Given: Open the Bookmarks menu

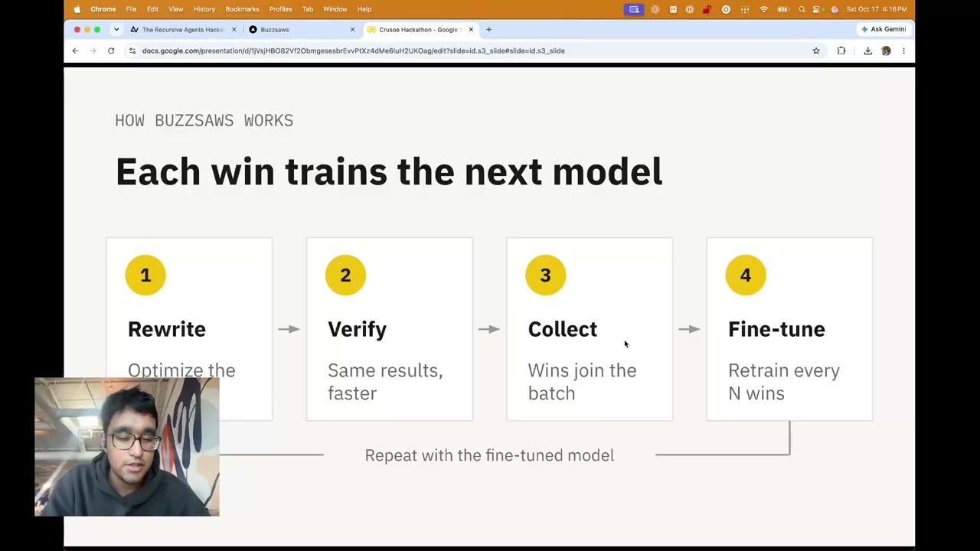Looking at the screenshot, I should click(242, 9).
